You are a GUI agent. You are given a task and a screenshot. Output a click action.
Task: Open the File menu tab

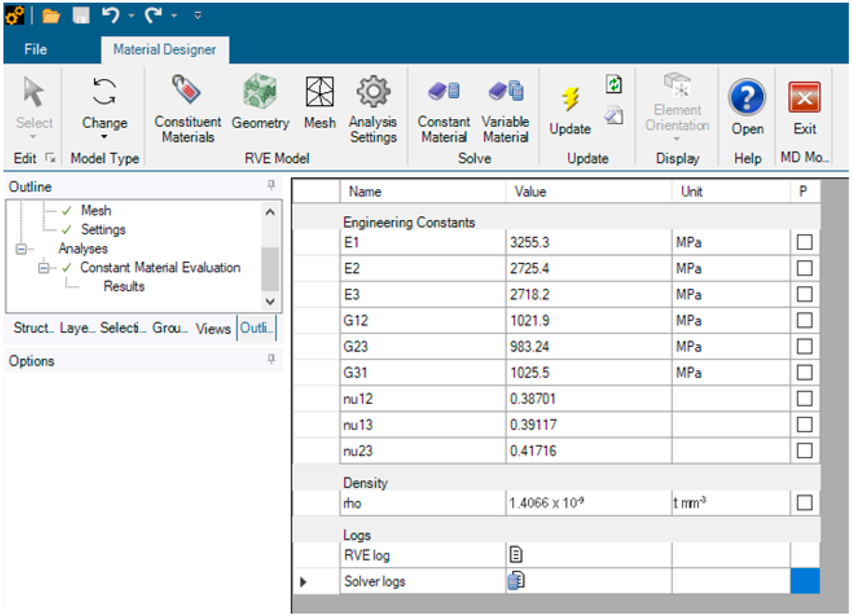click(x=36, y=49)
